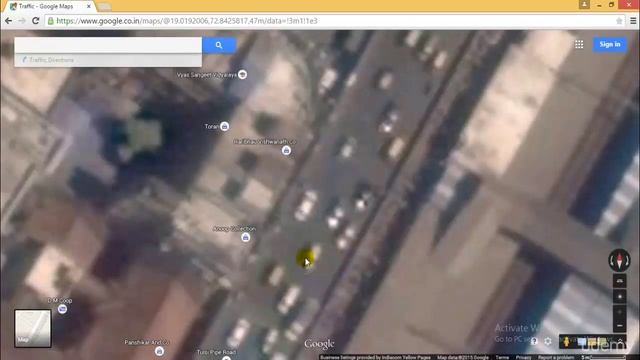The width and height of the screenshot is (640, 360).
Task: Click the address bar URL
Action: (x=187, y=21)
